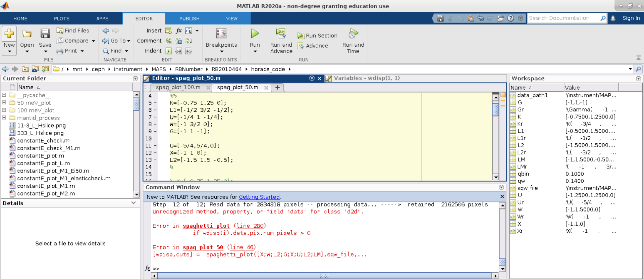This screenshot has height=279, width=644.
Task: Click the New file icon
Action: pyautogui.click(x=9, y=33)
